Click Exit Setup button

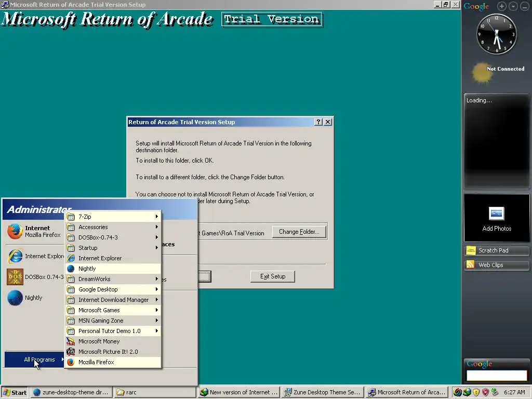click(x=272, y=276)
